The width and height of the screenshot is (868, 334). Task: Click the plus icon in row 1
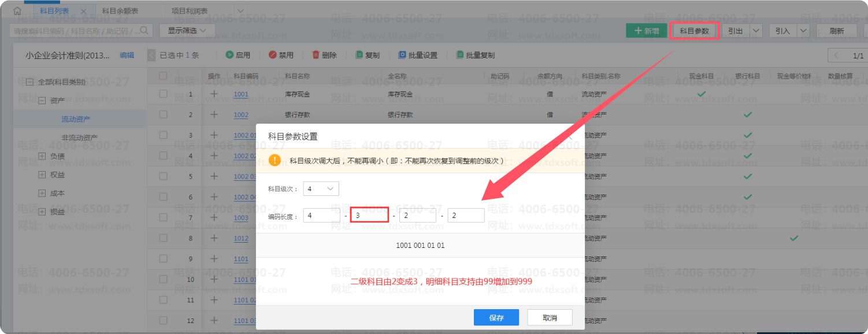(x=214, y=94)
